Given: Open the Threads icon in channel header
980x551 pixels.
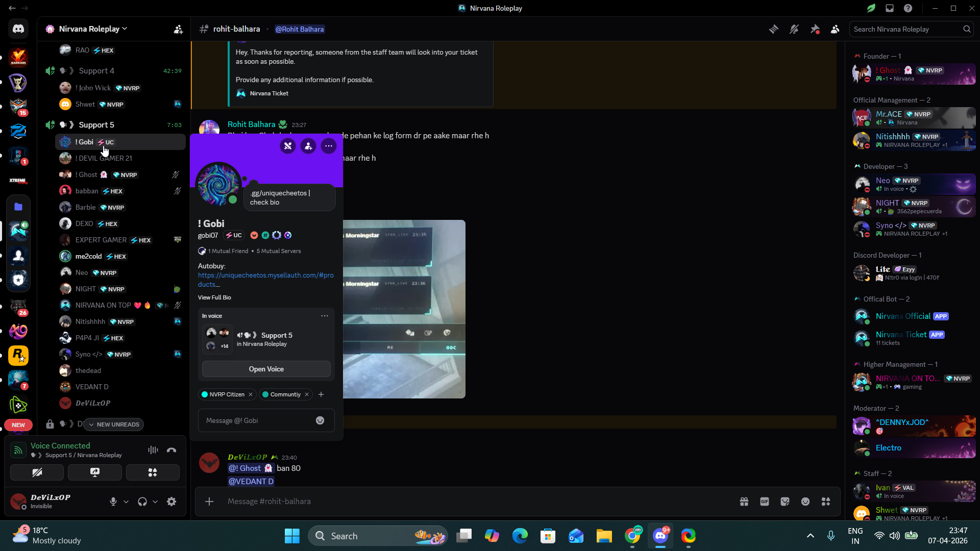Looking at the screenshot, I should [774, 30].
